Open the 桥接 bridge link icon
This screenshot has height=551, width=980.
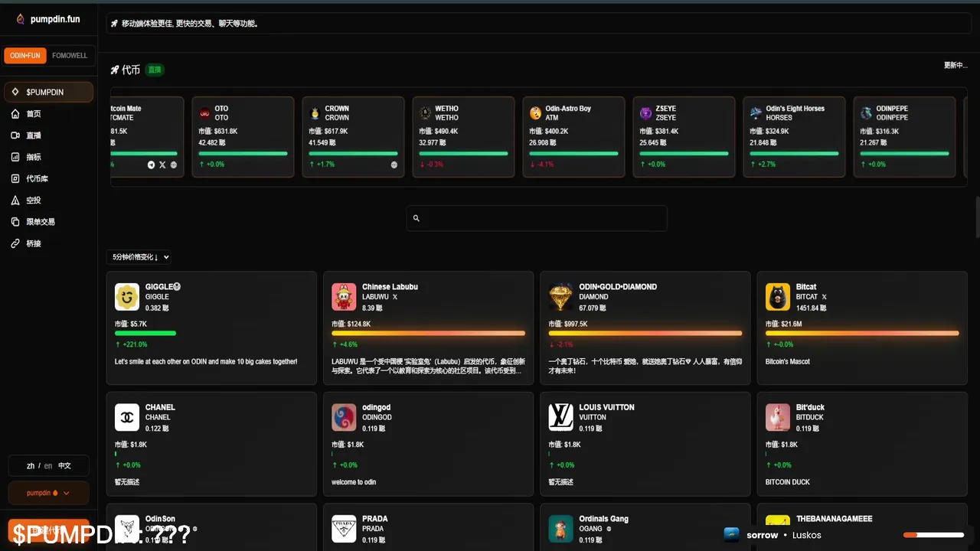[15, 243]
